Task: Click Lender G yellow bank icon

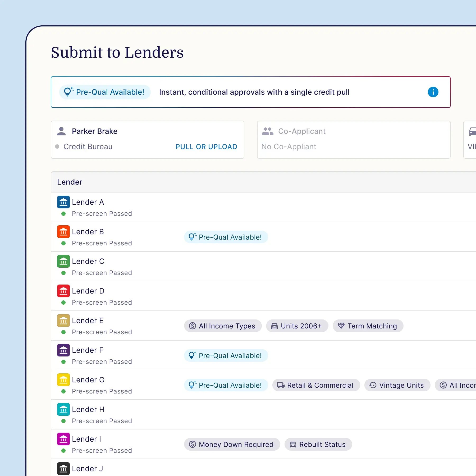Action: click(x=63, y=380)
